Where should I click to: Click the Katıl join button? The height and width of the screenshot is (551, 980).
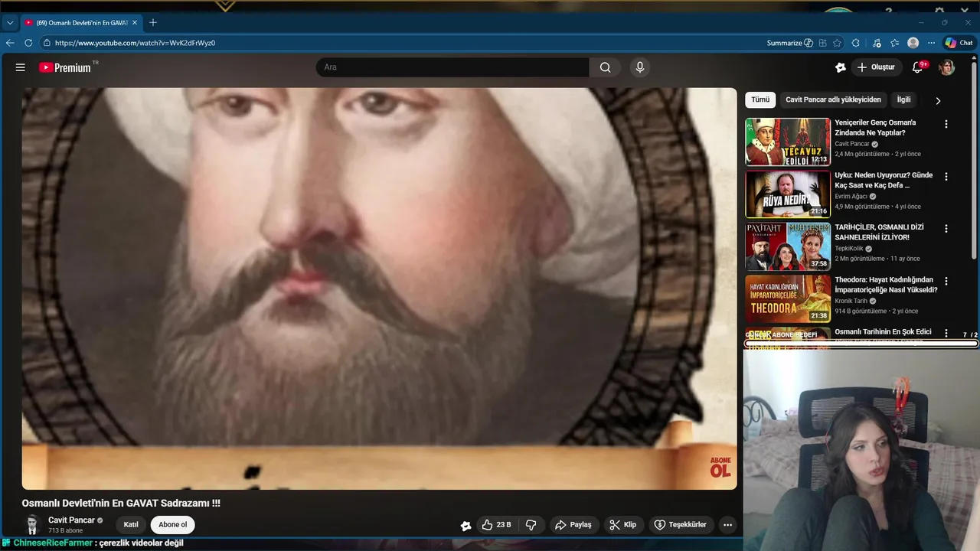(x=131, y=525)
